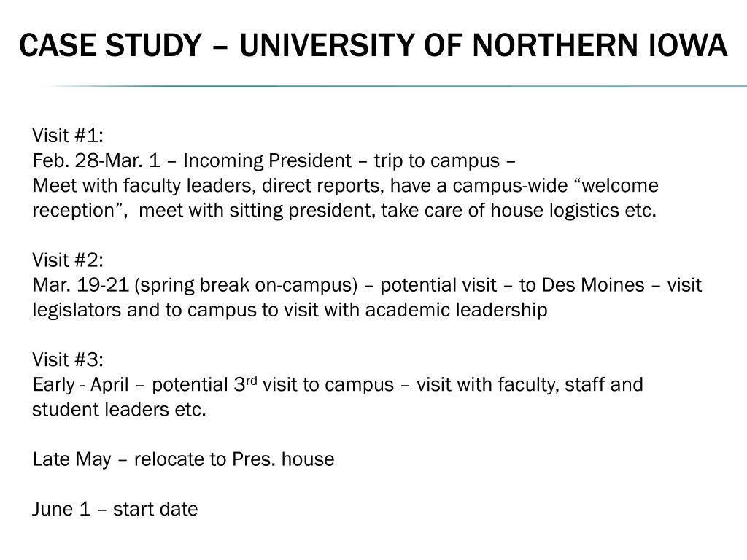
Task: Click the 'Early - April' text
Action: tap(80, 385)
